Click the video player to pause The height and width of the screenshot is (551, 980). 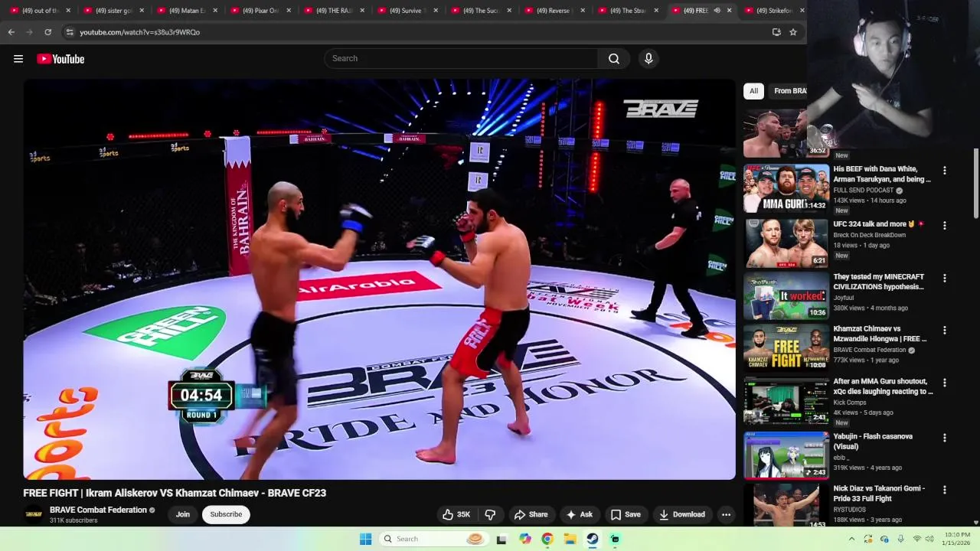(379, 279)
